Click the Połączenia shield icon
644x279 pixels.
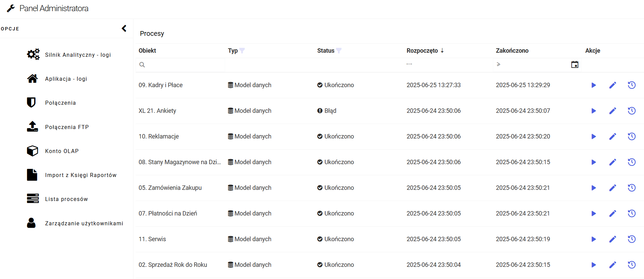pos(31,102)
